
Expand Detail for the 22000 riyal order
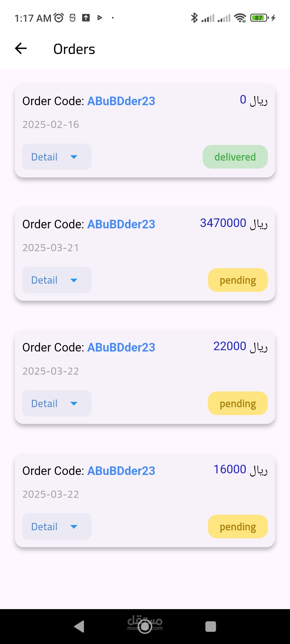(x=57, y=403)
